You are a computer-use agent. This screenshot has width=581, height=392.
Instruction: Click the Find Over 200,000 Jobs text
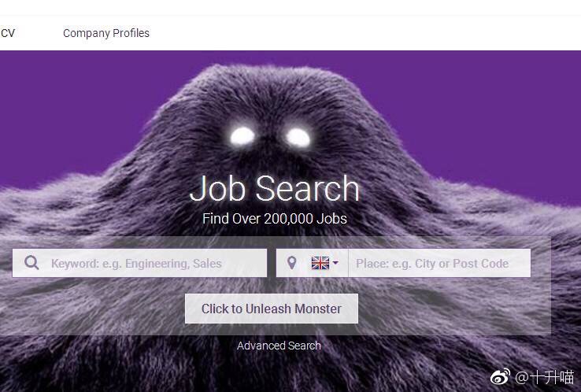(275, 219)
